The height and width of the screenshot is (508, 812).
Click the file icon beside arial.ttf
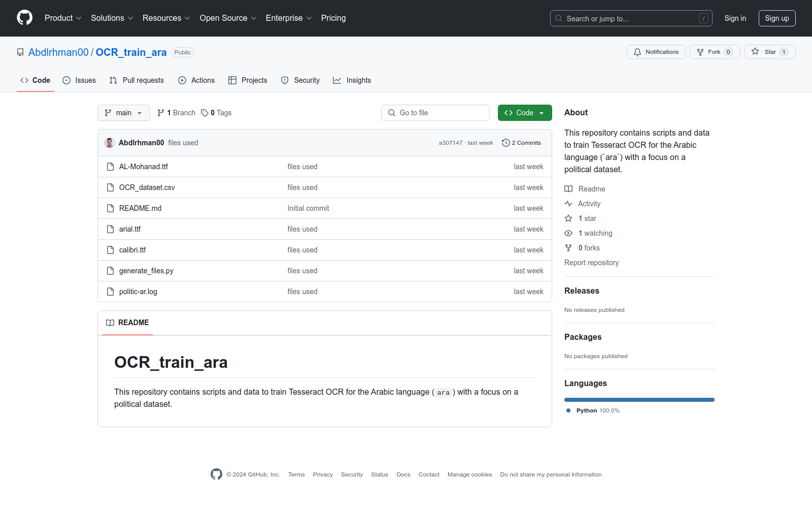tap(110, 229)
